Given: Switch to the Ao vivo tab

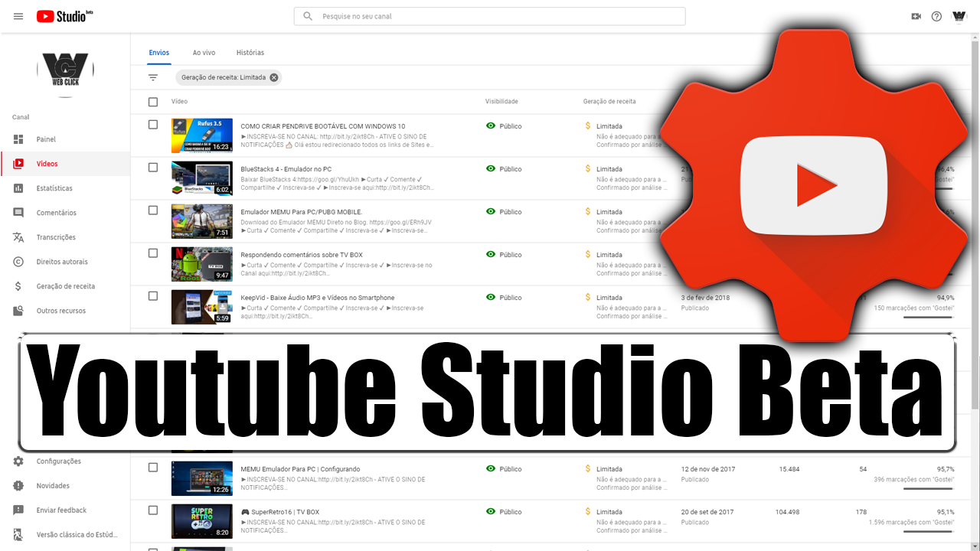Looking at the screenshot, I should tap(204, 52).
